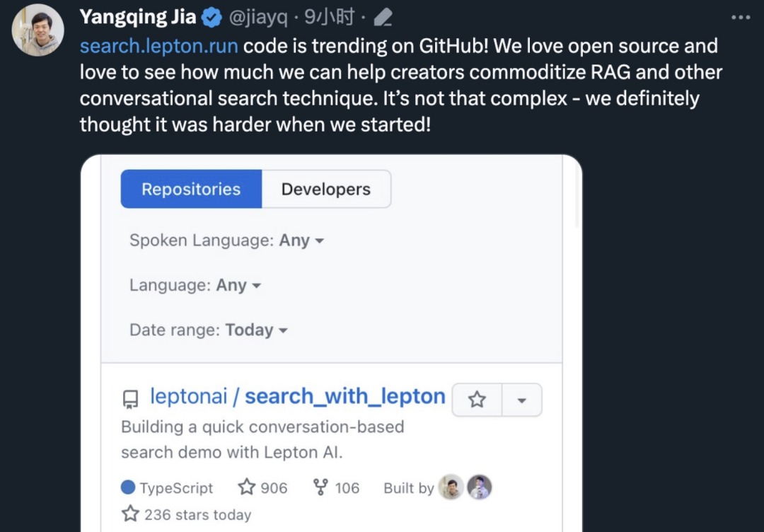Select the Repositories tab
764x532 pixels.
click(191, 189)
